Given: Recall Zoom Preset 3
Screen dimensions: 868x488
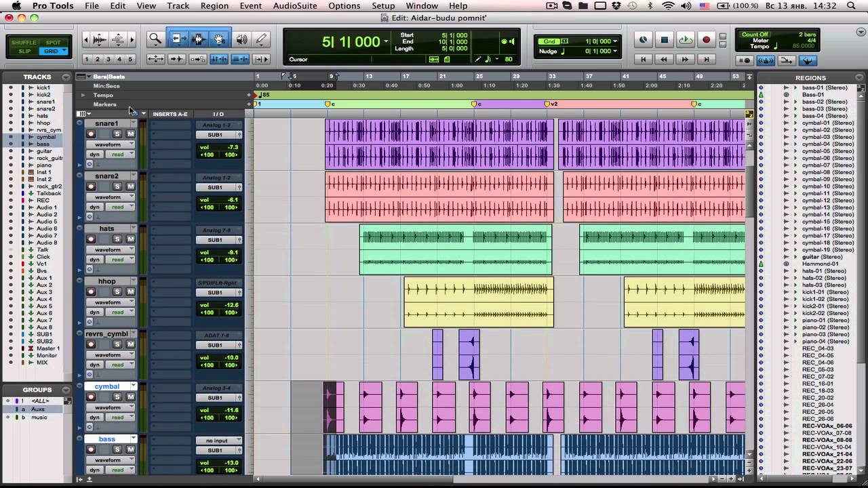Looking at the screenshot, I should click(x=108, y=59).
